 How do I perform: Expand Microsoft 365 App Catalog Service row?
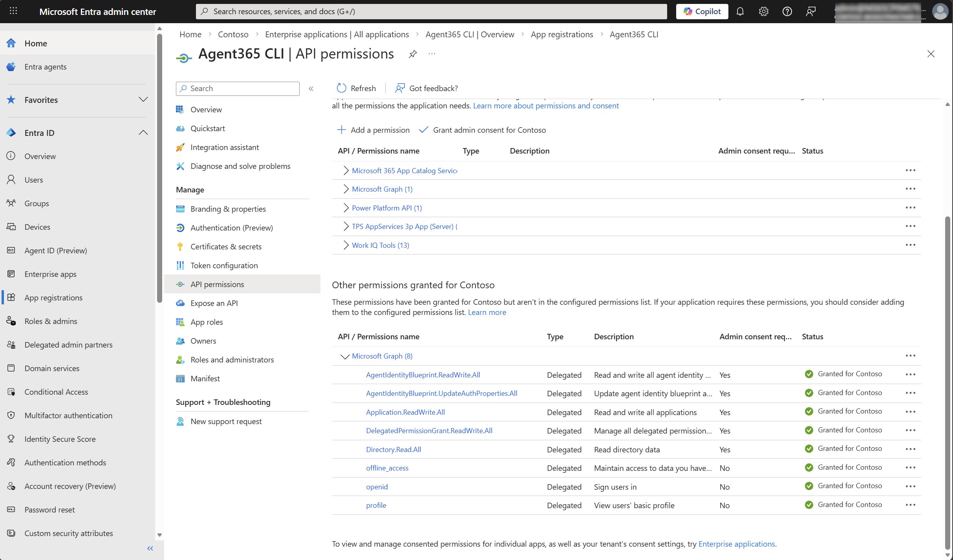click(x=346, y=170)
